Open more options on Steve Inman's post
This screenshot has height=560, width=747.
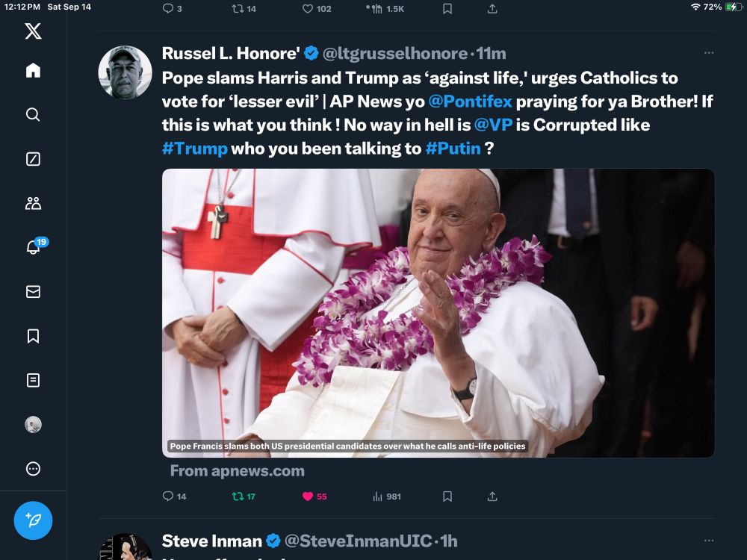pyautogui.click(x=709, y=541)
